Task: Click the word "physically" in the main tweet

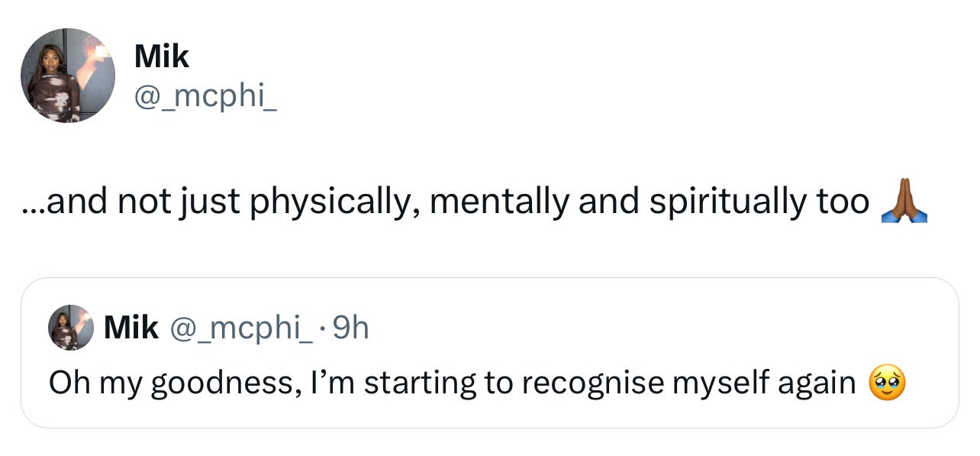Action: pyautogui.click(x=336, y=202)
